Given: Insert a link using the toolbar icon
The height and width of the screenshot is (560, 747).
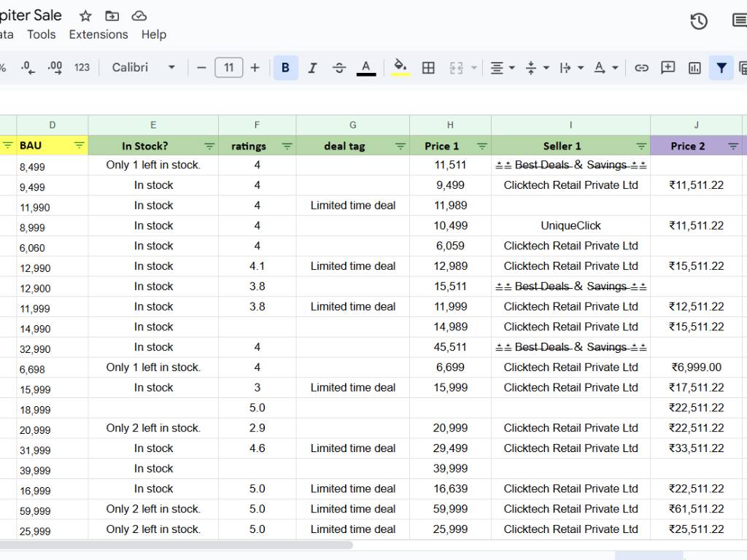Looking at the screenshot, I should click(641, 68).
